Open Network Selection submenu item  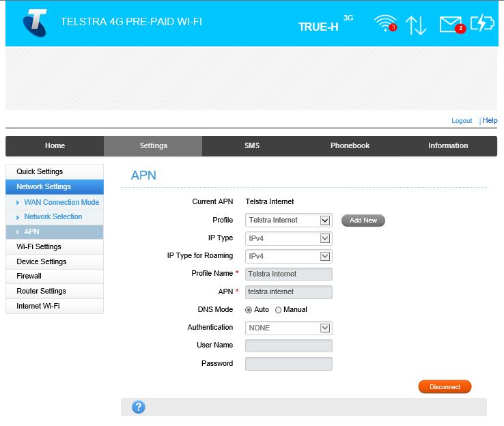coord(55,217)
